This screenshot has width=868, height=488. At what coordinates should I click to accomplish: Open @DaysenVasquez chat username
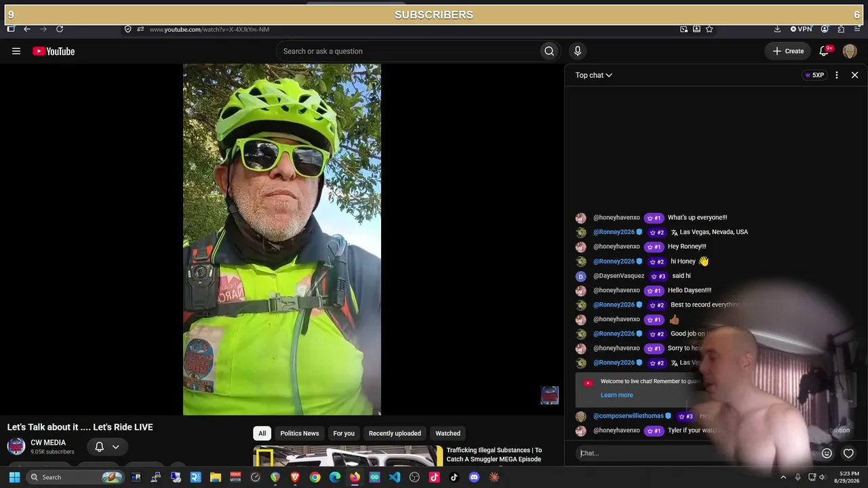pos(618,276)
